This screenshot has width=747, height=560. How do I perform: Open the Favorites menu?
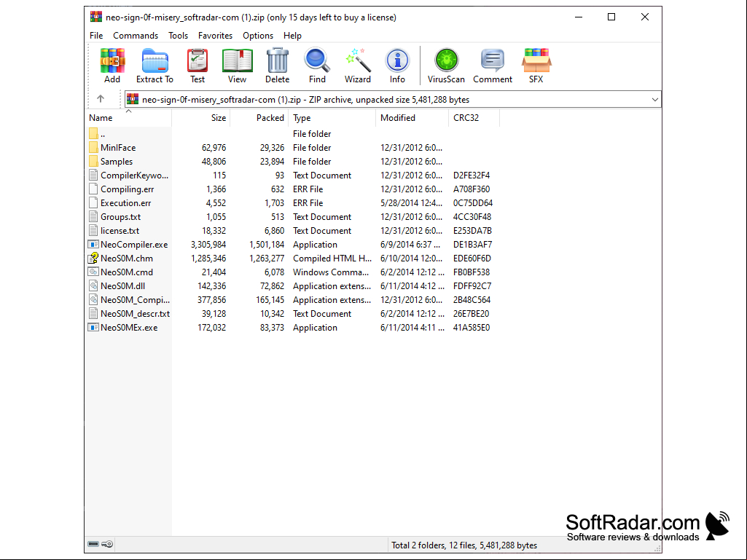(x=215, y=36)
